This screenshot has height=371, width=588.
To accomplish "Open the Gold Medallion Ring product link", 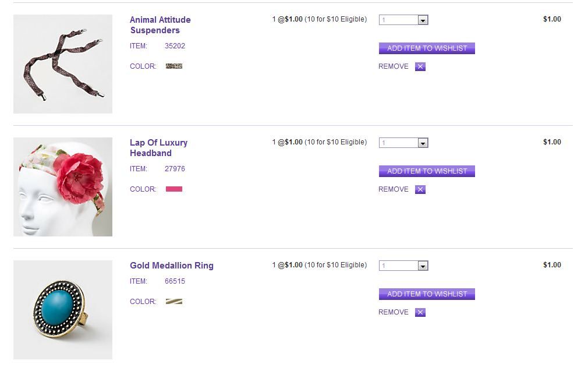I will (172, 266).
